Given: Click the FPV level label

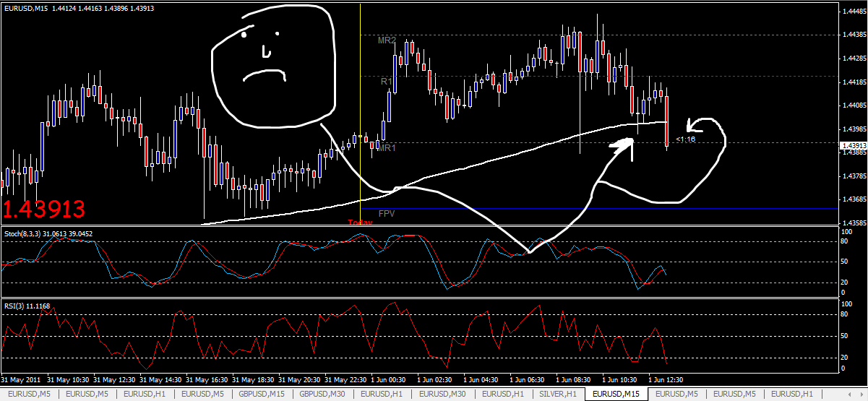Looking at the screenshot, I should [387, 215].
